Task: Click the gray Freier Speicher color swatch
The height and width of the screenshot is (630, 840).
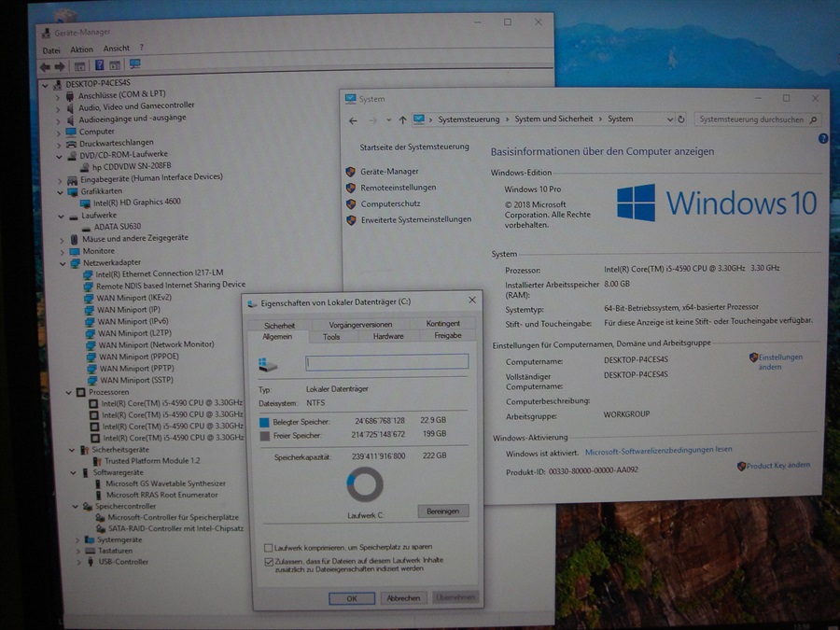Action: click(264, 437)
